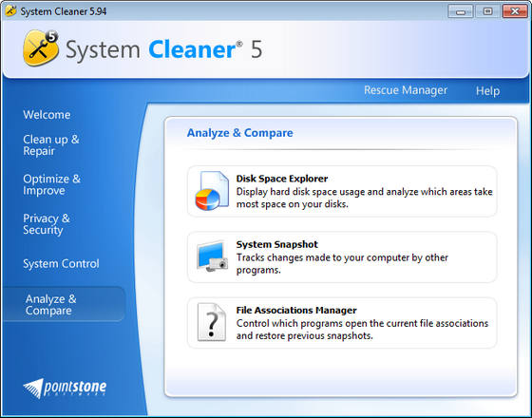Close the System Cleaner window
Screen dimensions: 532x418
(515, 11)
